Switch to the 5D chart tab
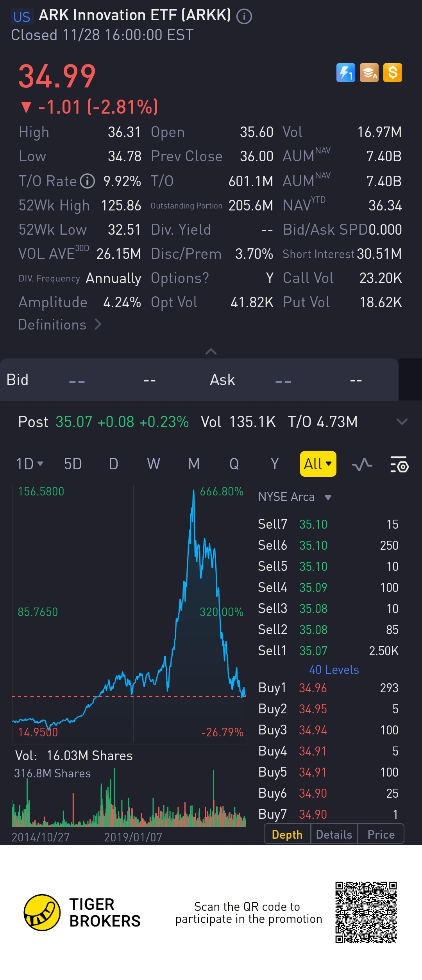This screenshot has height=980, width=422. click(73, 464)
